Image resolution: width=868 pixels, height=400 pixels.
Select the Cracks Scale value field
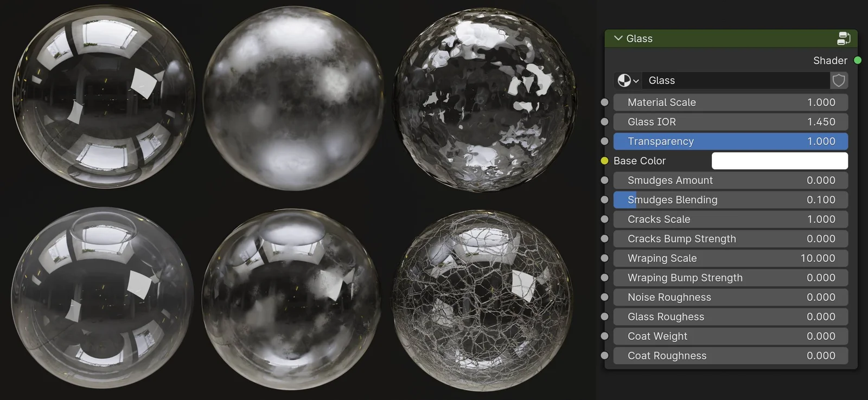pos(730,220)
